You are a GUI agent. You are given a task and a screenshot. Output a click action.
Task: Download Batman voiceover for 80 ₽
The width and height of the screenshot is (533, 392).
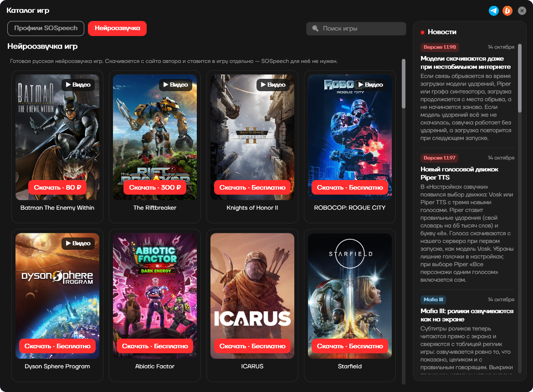tap(57, 187)
